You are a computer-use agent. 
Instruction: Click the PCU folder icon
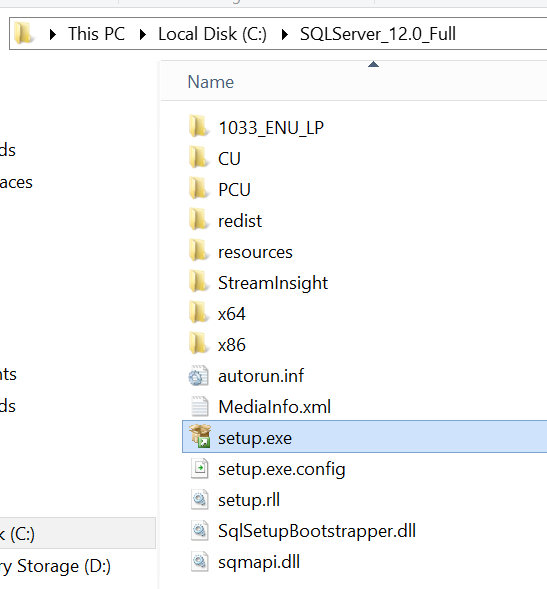(x=198, y=189)
